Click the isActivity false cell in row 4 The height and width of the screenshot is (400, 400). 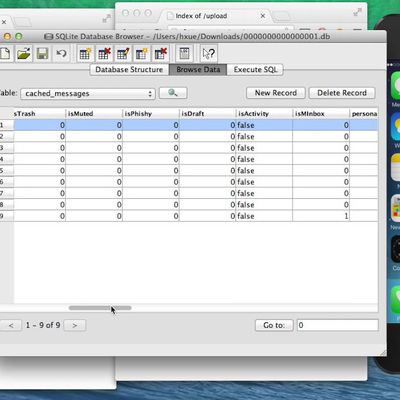264,159
